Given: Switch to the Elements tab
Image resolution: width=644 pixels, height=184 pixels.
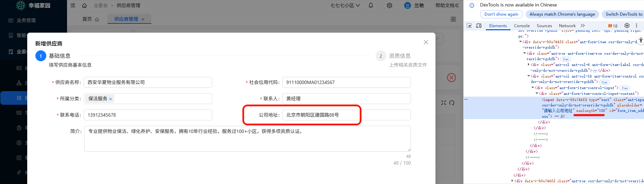Looking at the screenshot, I should (x=498, y=26).
